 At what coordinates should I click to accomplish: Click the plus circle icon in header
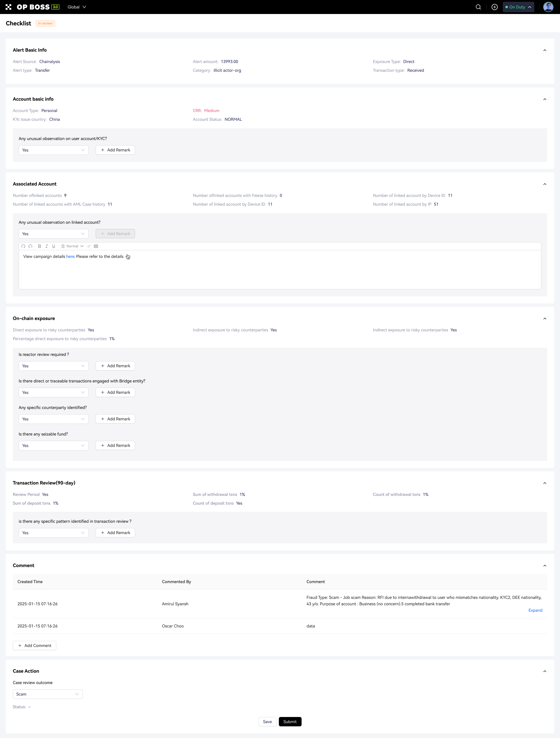(x=494, y=7)
